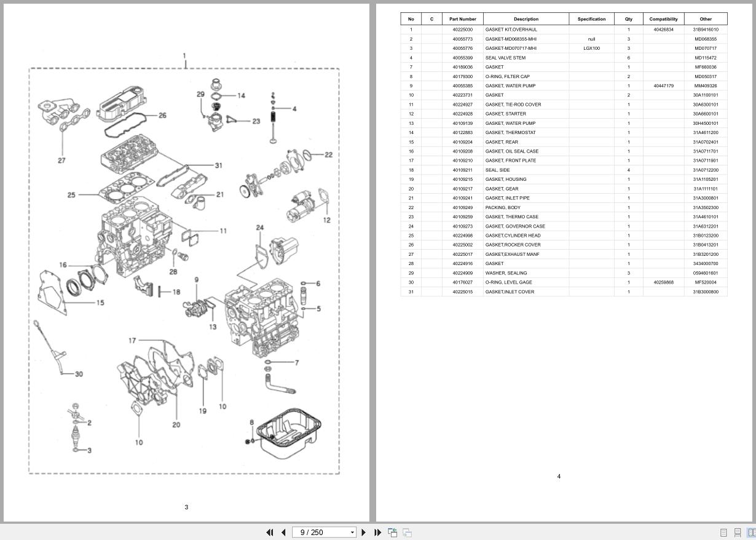Select GASKET, GOVERNOR CASE description
Image resolution: width=756 pixels, height=540 pixels.
515,226
